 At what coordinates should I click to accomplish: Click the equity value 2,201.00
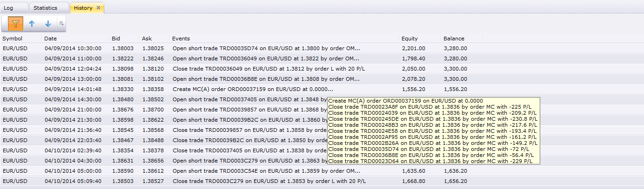pos(413,48)
